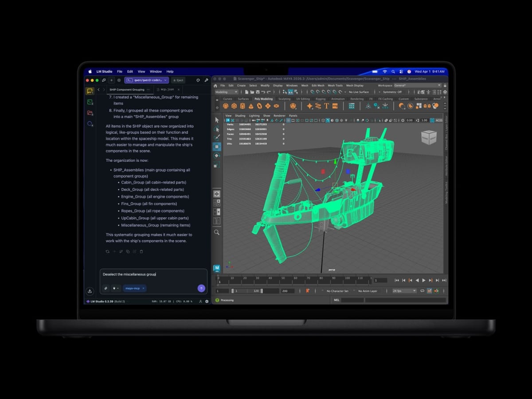Click the Polygon Sphere shelf icon

point(226,106)
